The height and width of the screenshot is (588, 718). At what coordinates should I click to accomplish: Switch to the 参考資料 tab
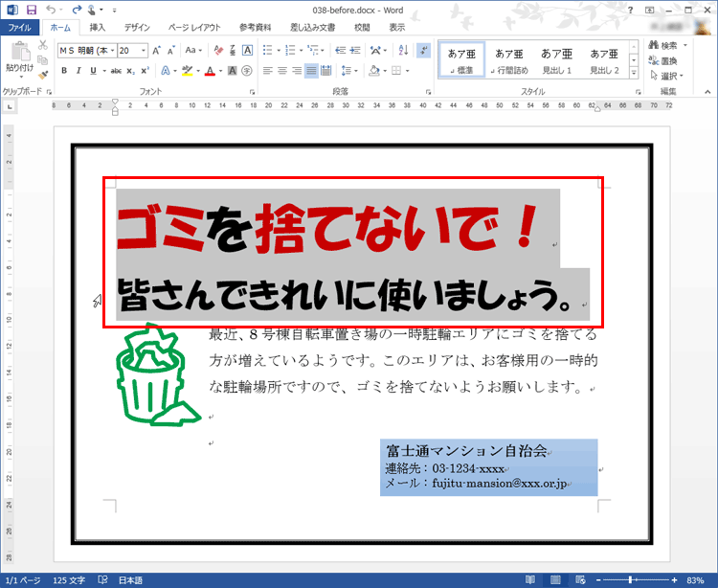coord(255,28)
